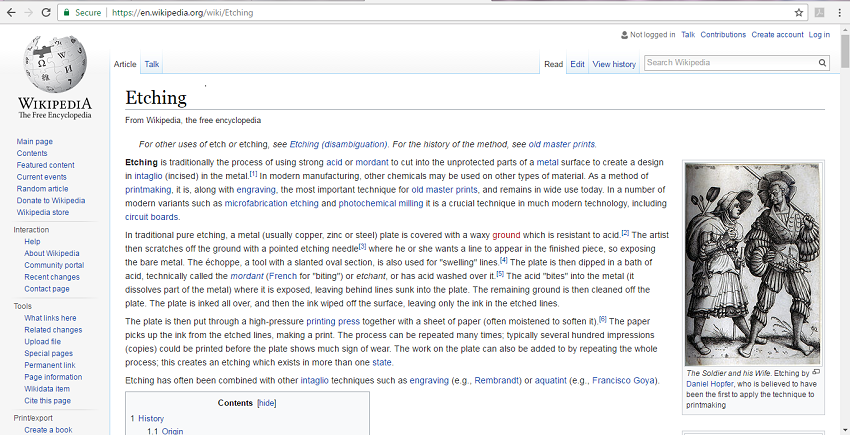Jump to Origin subsection in contents
Viewport: 850px width, 435px height.
[x=172, y=431]
